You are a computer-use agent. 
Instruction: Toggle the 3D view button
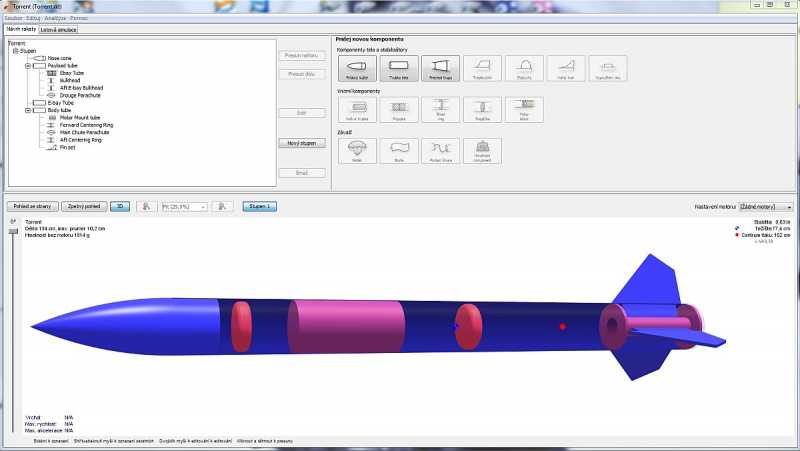119,206
